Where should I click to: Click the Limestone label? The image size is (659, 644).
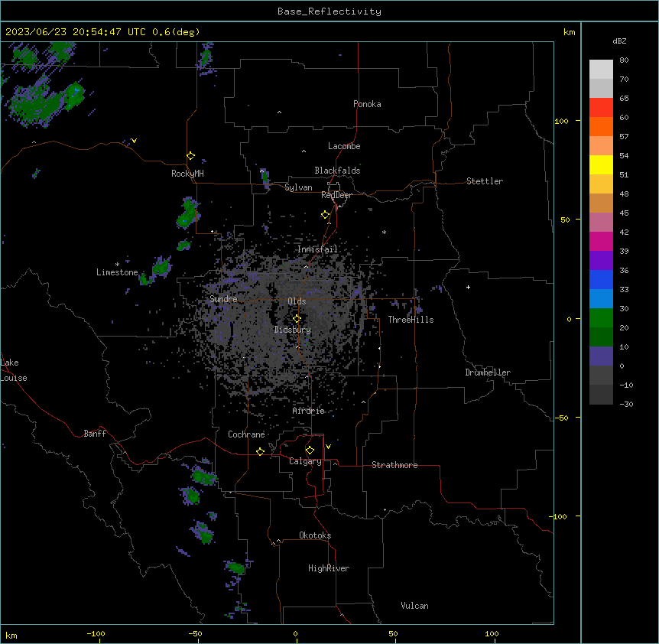pyautogui.click(x=117, y=272)
